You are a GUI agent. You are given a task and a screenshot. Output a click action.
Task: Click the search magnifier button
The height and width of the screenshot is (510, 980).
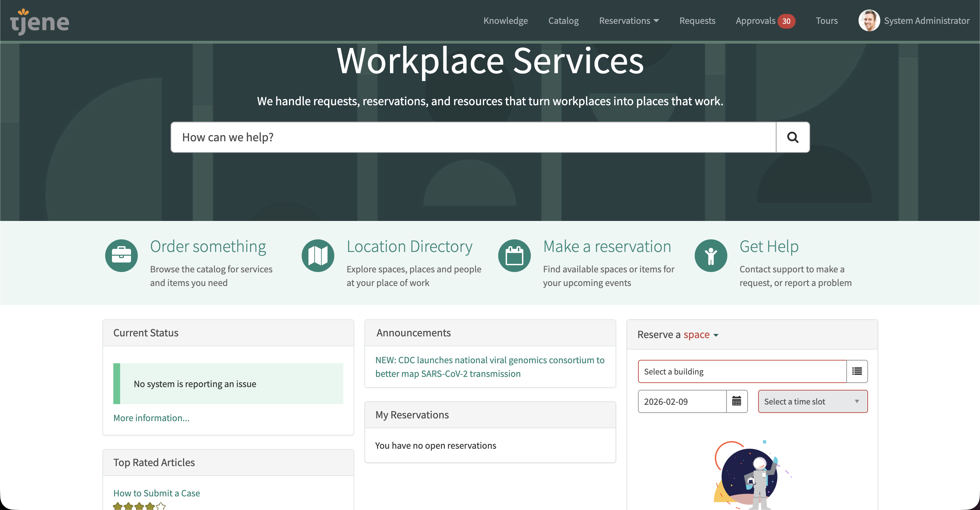coord(793,137)
